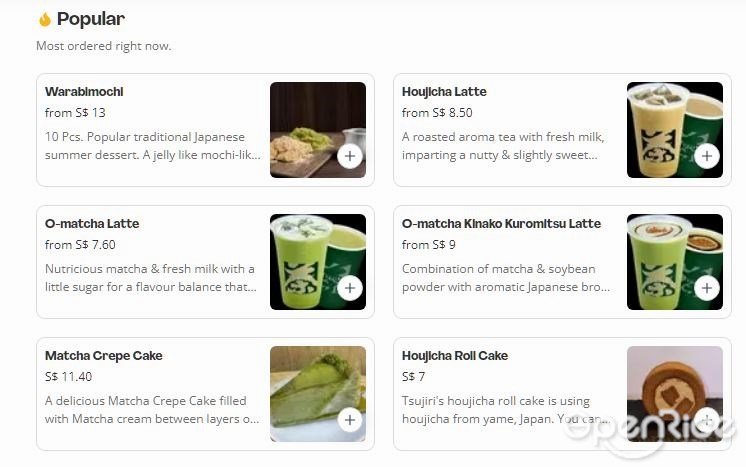The height and width of the screenshot is (467, 746).
Task: View the Matcha Crepe Cake photo
Action: click(x=318, y=394)
